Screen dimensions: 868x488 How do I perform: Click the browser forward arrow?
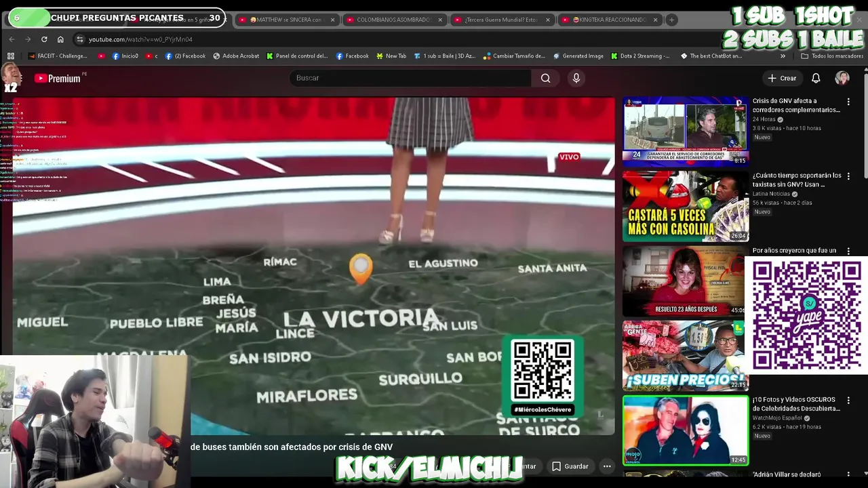(28, 39)
